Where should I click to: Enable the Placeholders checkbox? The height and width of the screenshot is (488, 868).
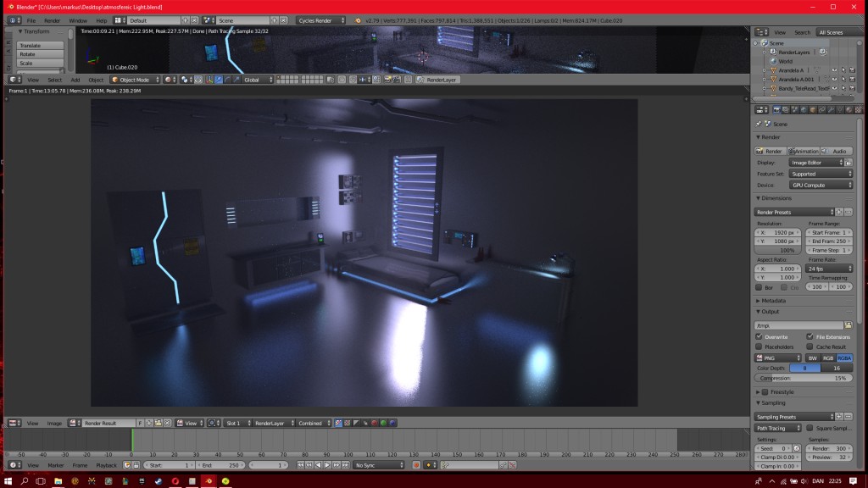(x=759, y=347)
